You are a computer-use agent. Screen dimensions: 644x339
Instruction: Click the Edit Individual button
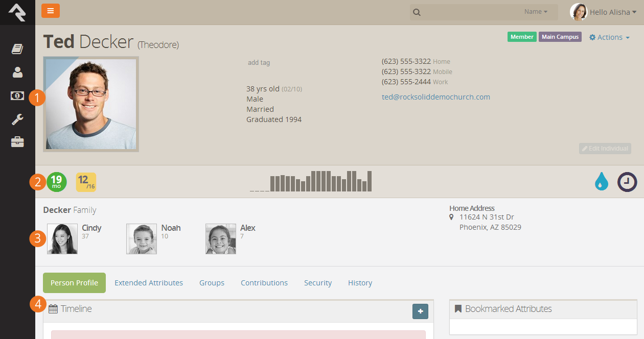(605, 149)
